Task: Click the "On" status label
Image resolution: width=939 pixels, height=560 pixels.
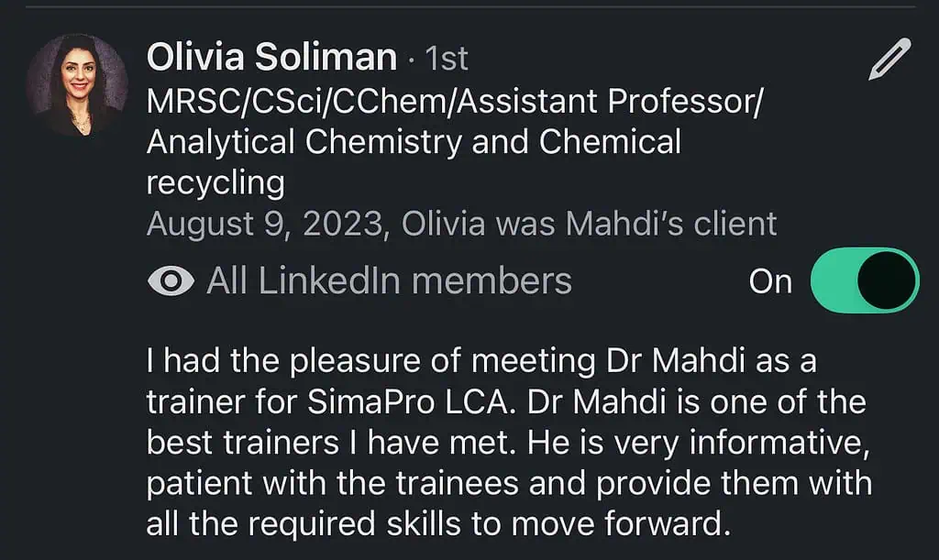Action: 770,282
